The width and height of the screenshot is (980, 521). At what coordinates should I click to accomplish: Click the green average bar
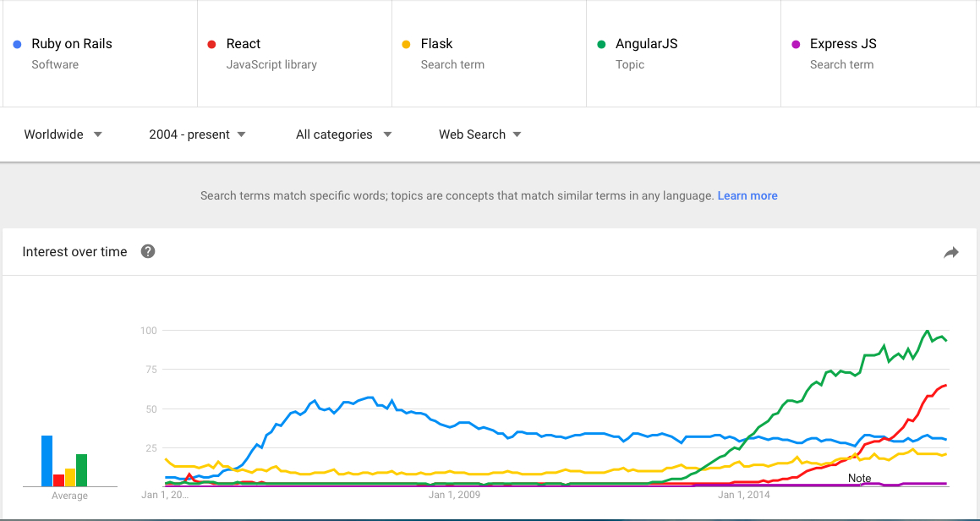(x=81, y=470)
